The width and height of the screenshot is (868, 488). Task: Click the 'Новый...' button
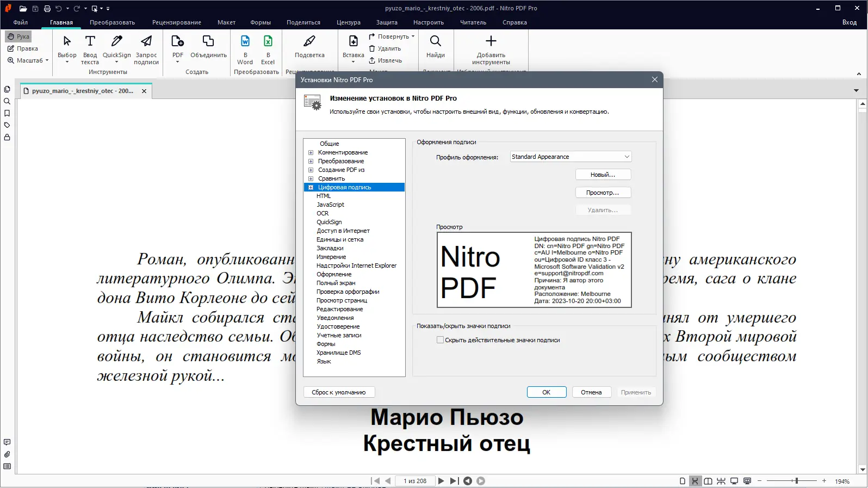coord(603,175)
